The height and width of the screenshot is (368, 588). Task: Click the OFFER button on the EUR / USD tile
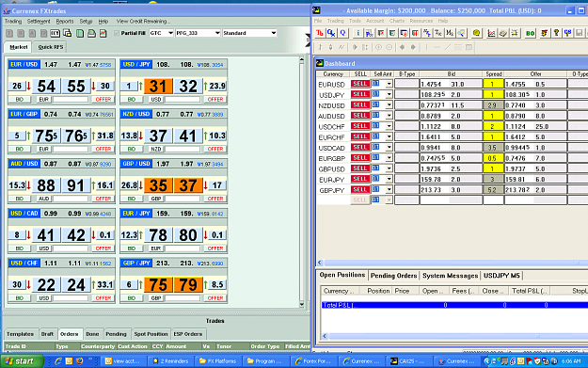click(x=103, y=99)
